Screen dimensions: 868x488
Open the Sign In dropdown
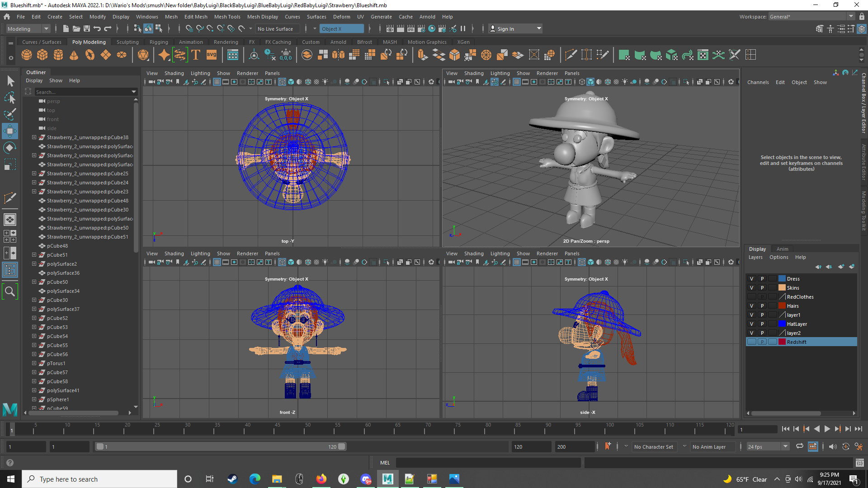[515, 29]
